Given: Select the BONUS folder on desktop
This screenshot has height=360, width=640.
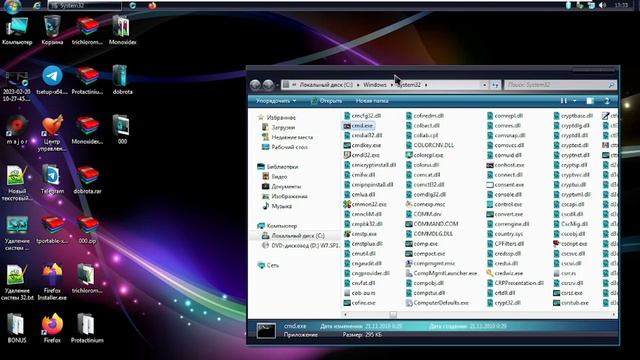Looking at the screenshot, I should [17, 329].
